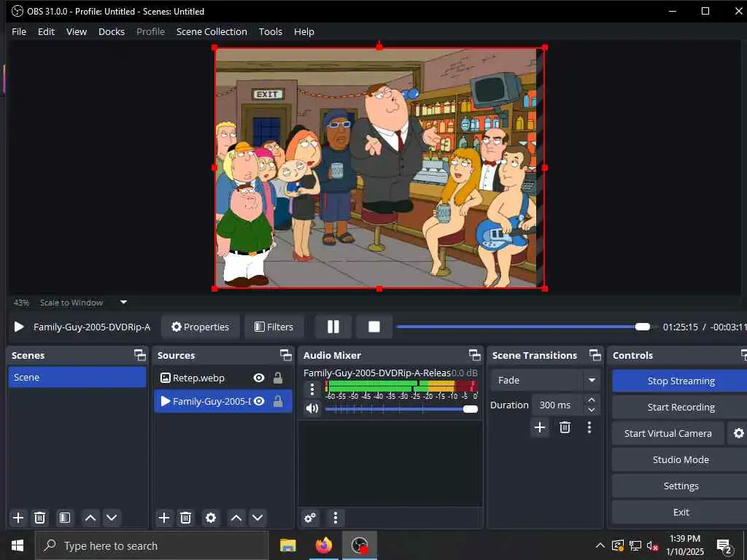Add a new source

pyautogui.click(x=164, y=518)
